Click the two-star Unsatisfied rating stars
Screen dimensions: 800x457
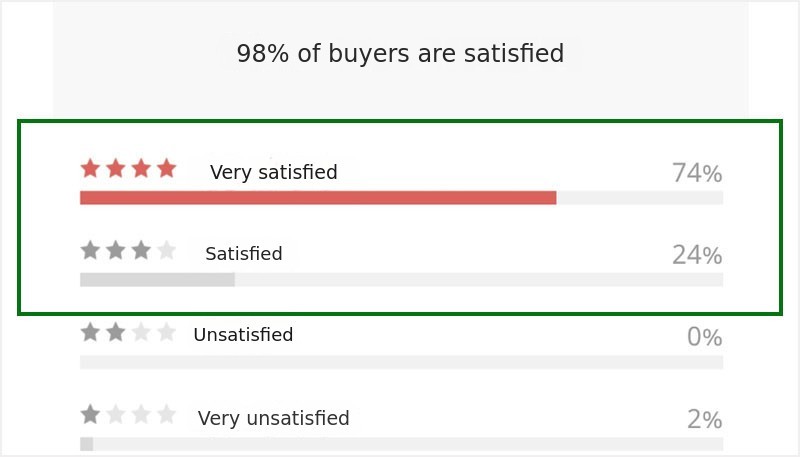pyautogui.click(x=129, y=332)
